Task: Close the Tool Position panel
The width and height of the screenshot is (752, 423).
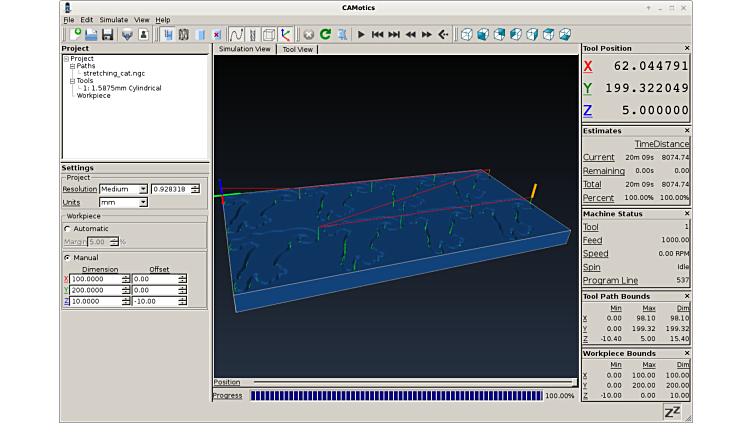Action: [x=686, y=48]
